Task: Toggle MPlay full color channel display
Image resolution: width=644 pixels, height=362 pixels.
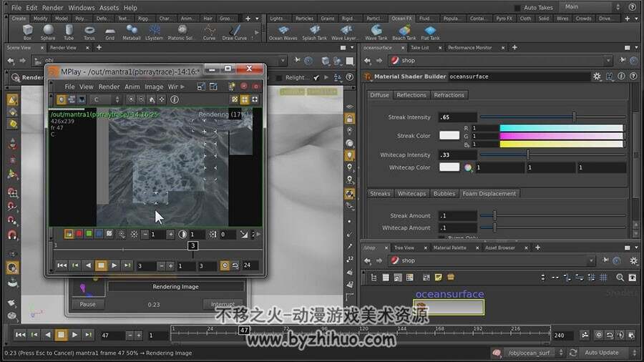Action: [69, 233]
